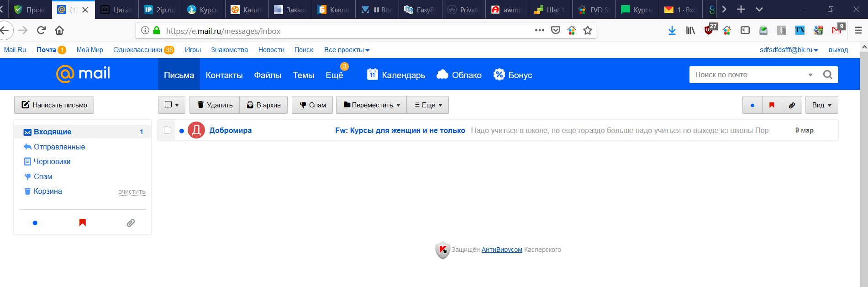Open the account sdfsdfdsfff@bk.ru dropdown
Viewport: 868px width, 287px height.
tap(789, 50)
